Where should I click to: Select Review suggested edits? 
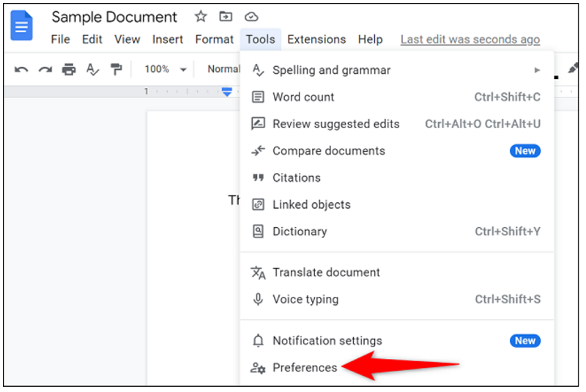click(396, 124)
